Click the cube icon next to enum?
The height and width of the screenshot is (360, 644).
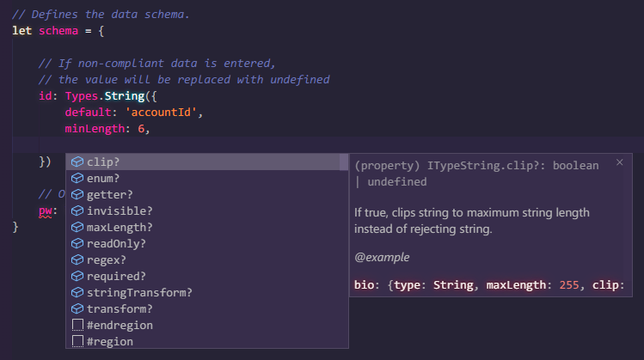[77, 178]
